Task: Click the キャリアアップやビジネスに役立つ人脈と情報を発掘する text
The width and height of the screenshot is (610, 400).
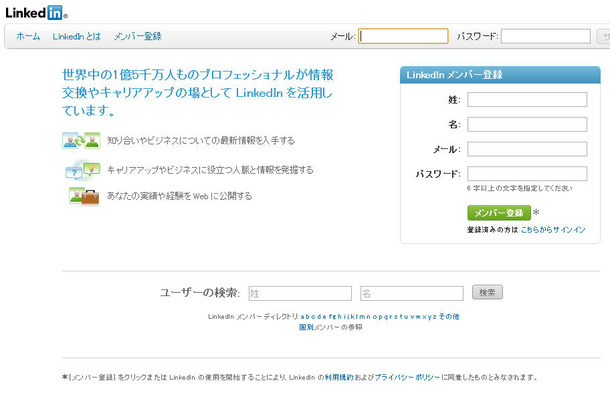Action: tap(210, 170)
